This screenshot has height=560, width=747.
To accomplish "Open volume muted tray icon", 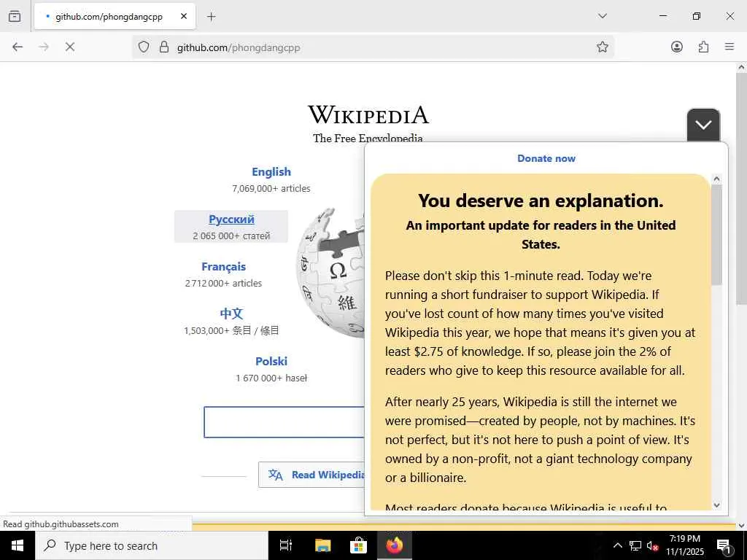I will [x=653, y=545].
